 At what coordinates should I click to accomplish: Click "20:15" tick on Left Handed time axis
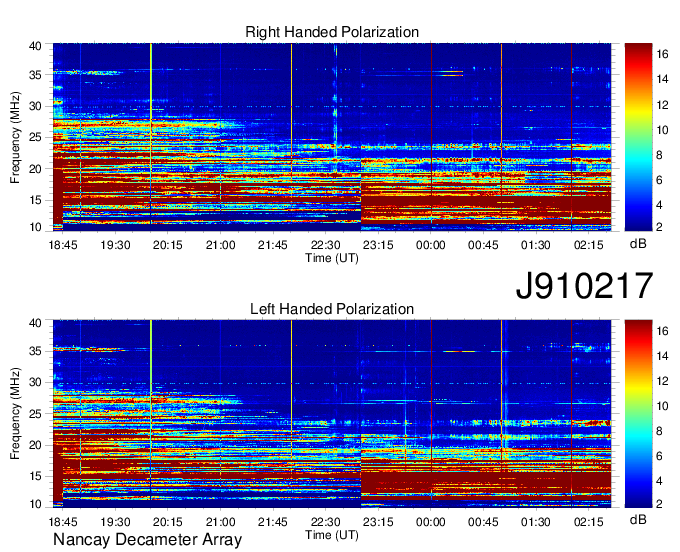pos(168,522)
